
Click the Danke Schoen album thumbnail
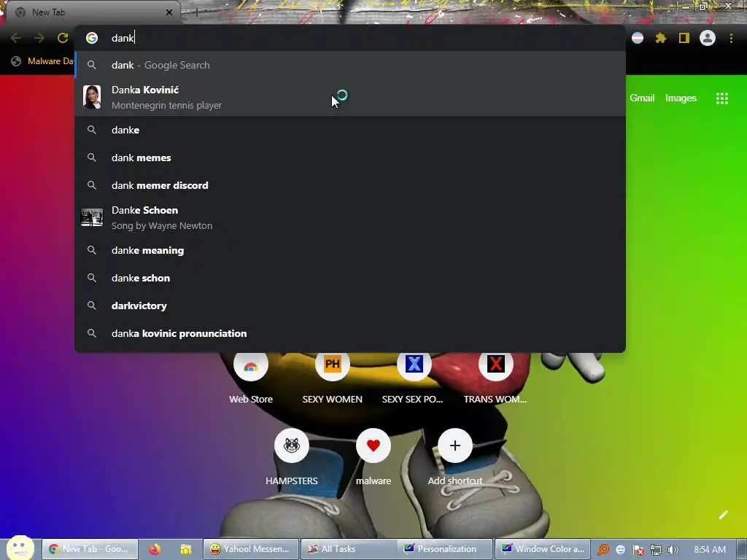tap(92, 217)
